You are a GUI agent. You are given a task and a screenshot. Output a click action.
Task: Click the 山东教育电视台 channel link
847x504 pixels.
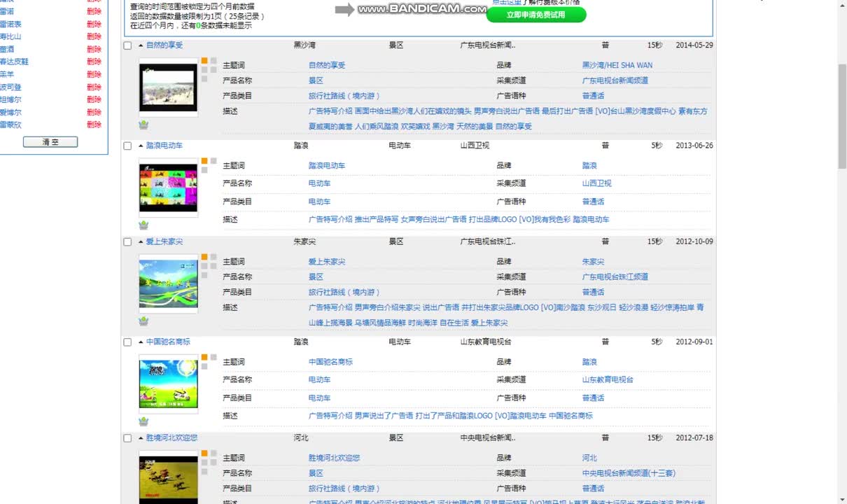pos(608,380)
